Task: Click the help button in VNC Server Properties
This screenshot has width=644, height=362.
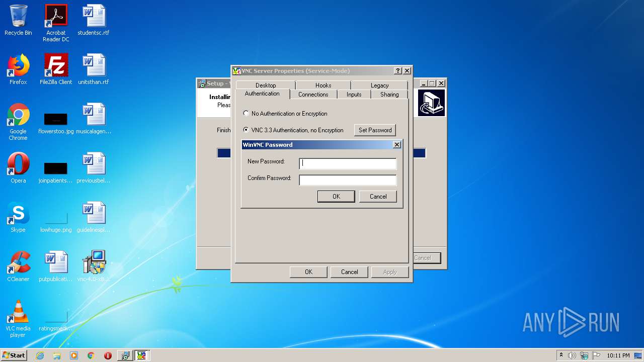Action: tap(398, 71)
